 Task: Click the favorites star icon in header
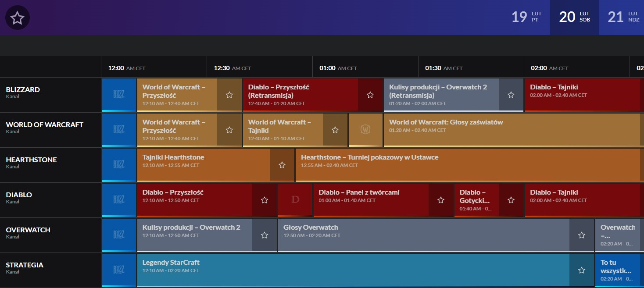click(x=17, y=18)
